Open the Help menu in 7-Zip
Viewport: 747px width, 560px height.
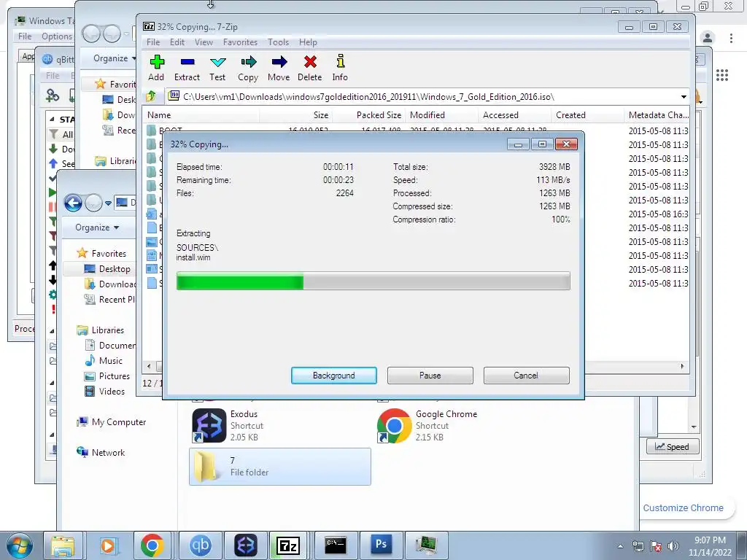[x=308, y=42]
